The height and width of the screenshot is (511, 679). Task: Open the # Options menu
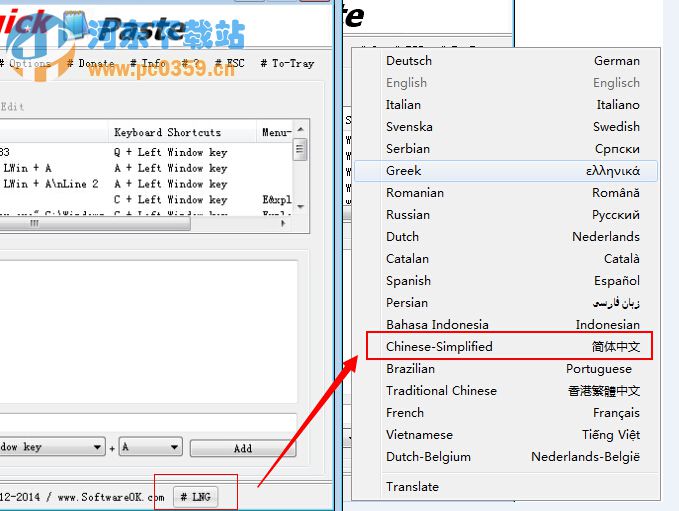pyautogui.click(x=25, y=63)
